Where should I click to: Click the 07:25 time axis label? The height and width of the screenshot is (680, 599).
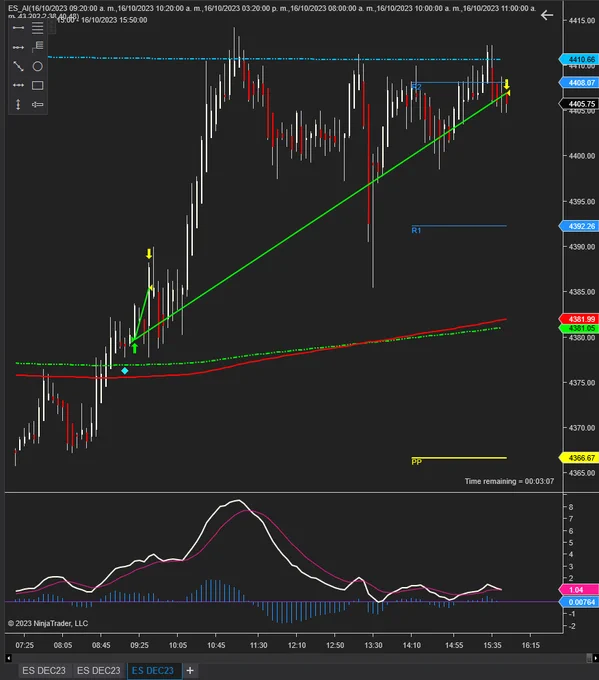pyautogui.click(x=25, y=645)
